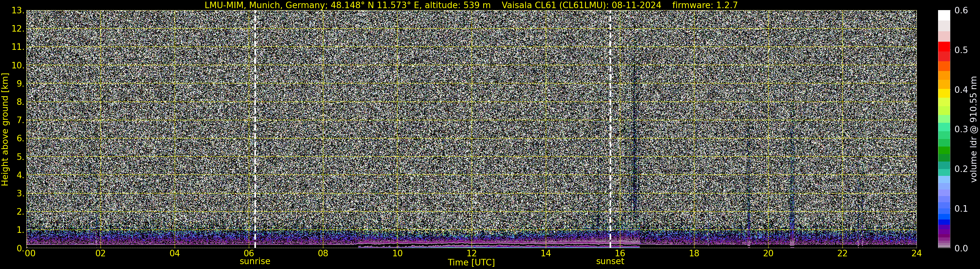Image resolution: width=980 pixels, height=269 pixels.
Task: Click the time axis tick label '02'
Action: [100, 253]
